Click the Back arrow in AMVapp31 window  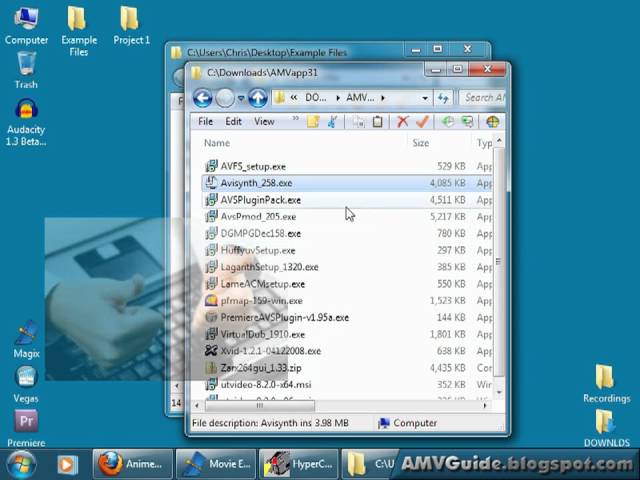tap(202, 98)
